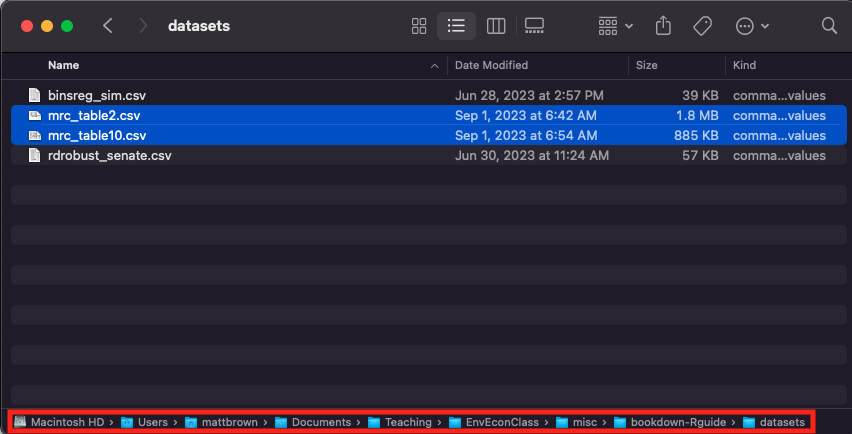Toggle sort direction arrow in Name column
This screenshot has width=852, height=434.
pyautogui.click(x=434, y=66)
